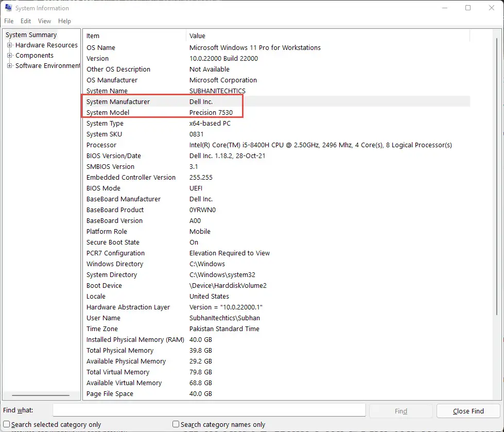504x432 pixels.
Task: Open the View menu
Action: click(44, 21)
